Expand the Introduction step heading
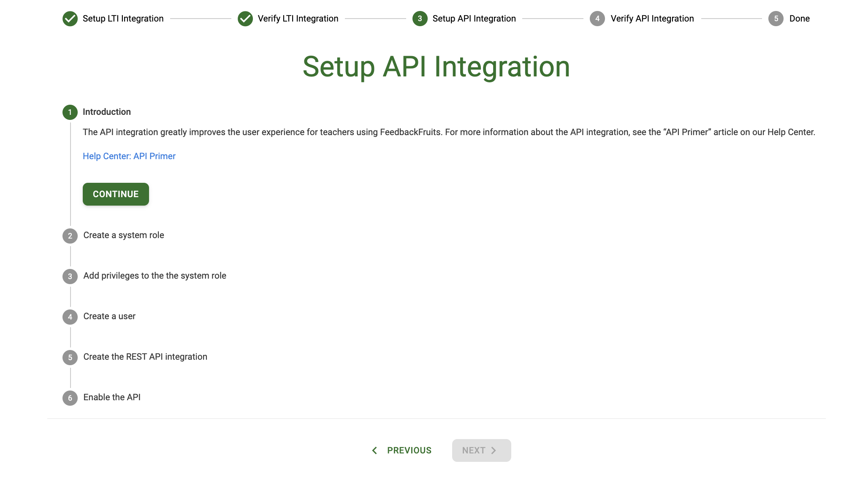This screenshot has height=491, width=868. (x=107, y=112)
